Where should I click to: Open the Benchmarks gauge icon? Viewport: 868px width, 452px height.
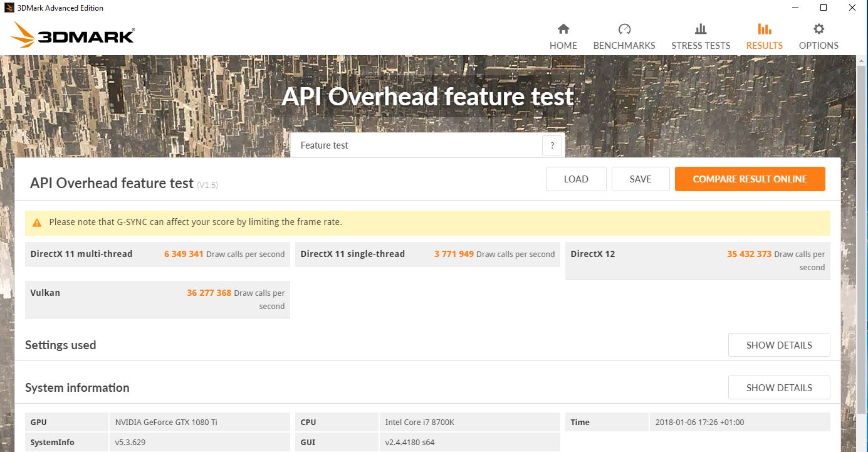(624, 29)
